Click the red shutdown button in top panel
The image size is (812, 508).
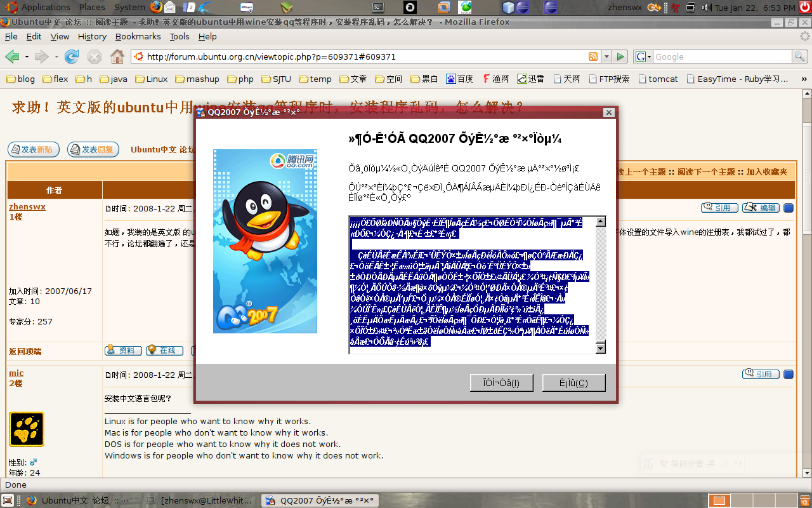804,8
